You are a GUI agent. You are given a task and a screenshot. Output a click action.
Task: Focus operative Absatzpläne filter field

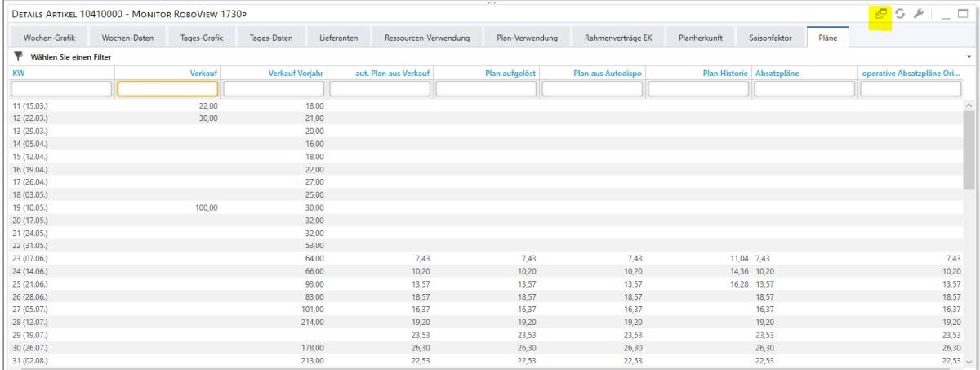(911, 89)
